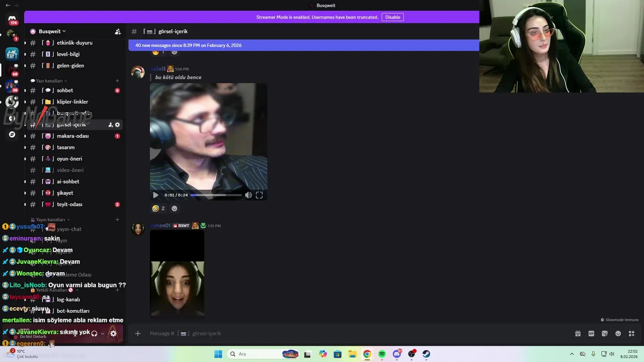Create invite icon on görsel-içerik channel
Viewport: 644px width, 362px height.
111,125
